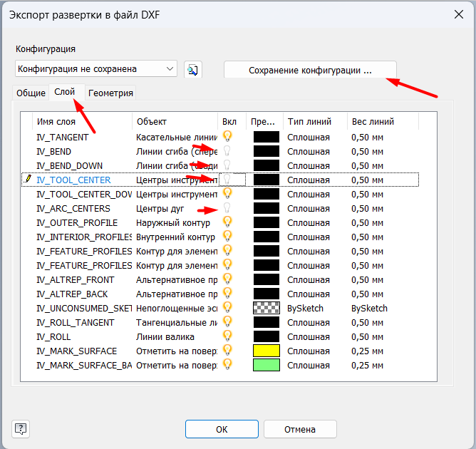476x449 pixels.
Task: Select the IV_ALTREP_FRONT layer name
Action: click(x=76, y=280)
